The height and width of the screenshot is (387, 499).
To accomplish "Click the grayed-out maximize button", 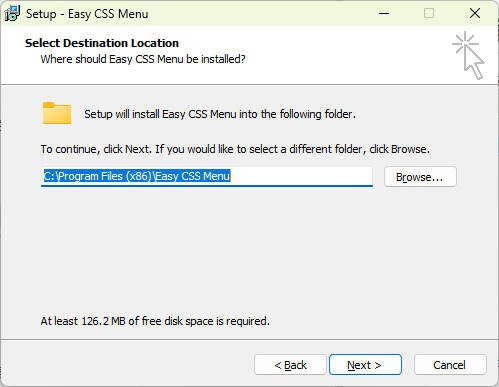I will tap(429, 14).
